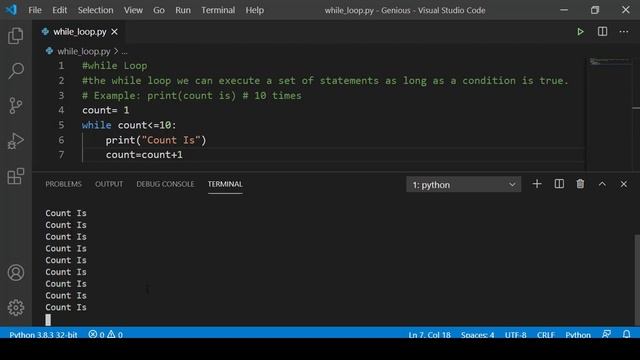The width and height of the screenshot is (640, 360).
Task: Open the Source Control view
Action: [16, 106]
